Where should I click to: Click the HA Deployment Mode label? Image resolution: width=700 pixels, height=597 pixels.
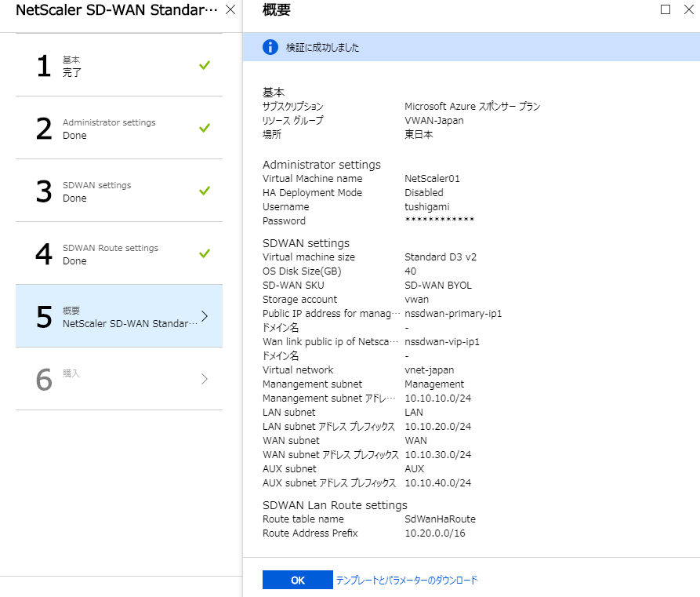pos(312,193)
